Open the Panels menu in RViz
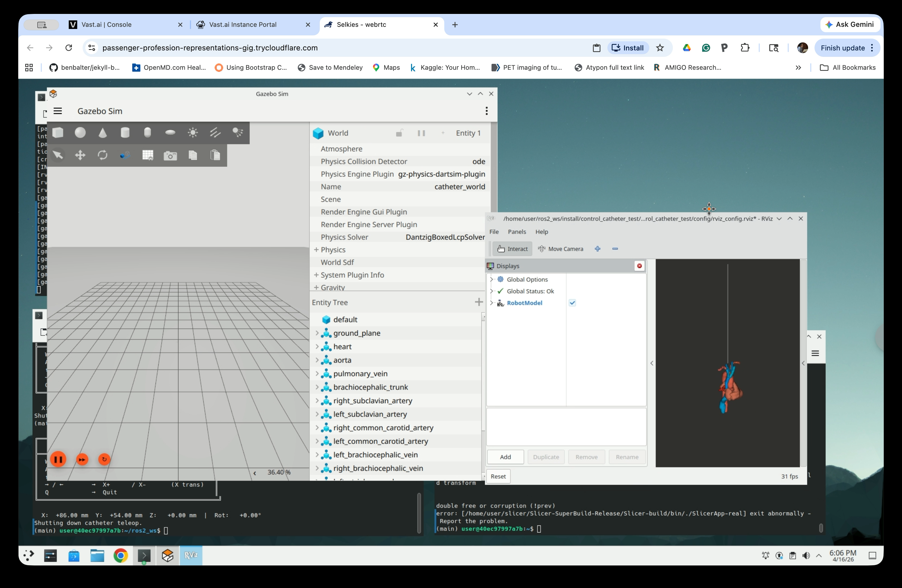Image resolution: width=902 pixels, height=588 pixels. point(516,231)
